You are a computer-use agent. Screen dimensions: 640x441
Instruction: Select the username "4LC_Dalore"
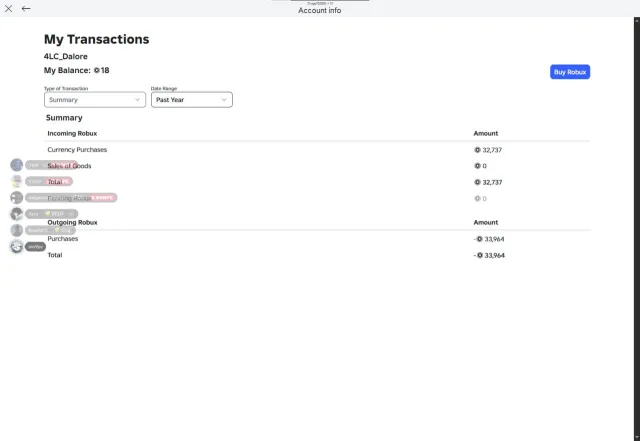point(66,56)
